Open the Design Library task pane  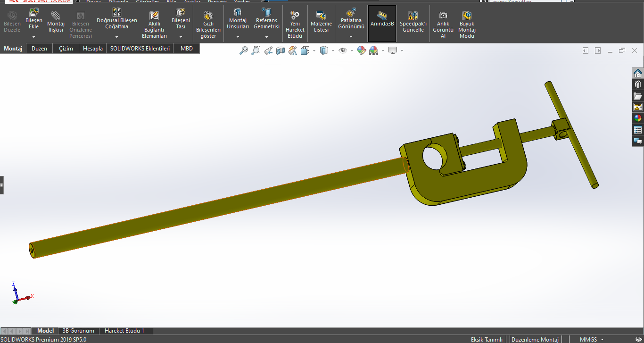coord(638,84)
